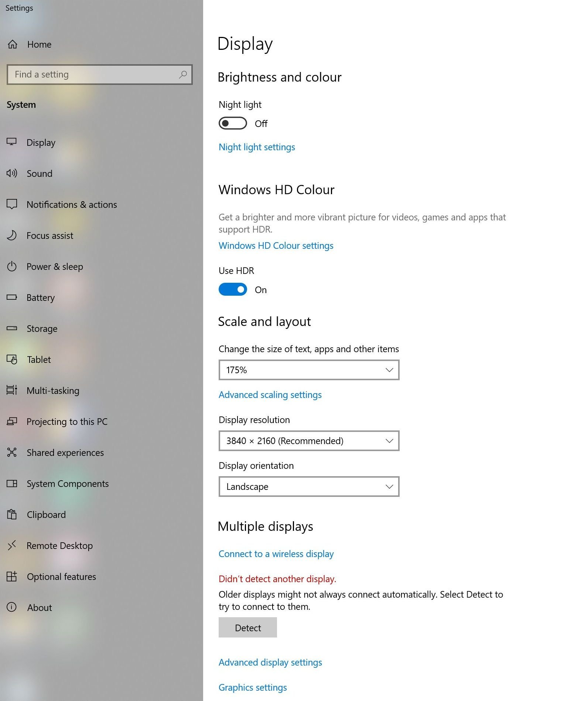Click Connect to a wireless display
This screenshot has height=701, width=588.
(x=276, y=554)
